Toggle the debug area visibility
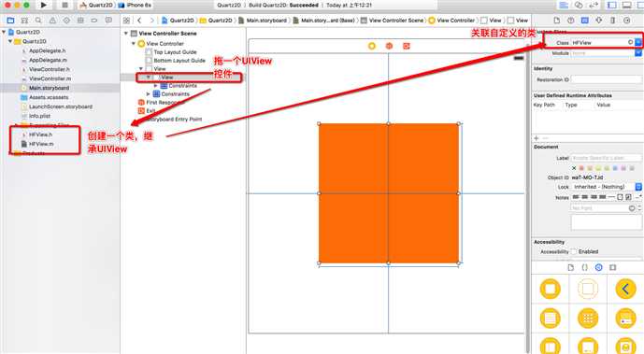Viewport: 644px width, 354px height. [x=627, y=5]
